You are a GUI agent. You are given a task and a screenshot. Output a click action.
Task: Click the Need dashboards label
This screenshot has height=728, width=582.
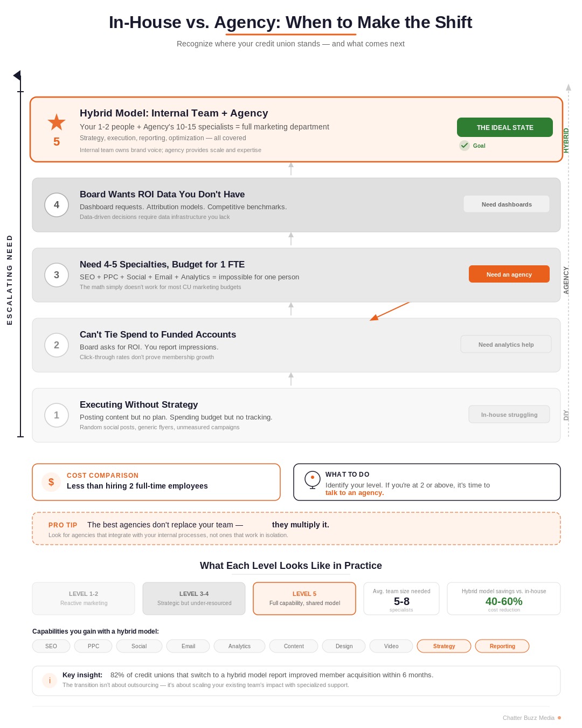(507, 204)
